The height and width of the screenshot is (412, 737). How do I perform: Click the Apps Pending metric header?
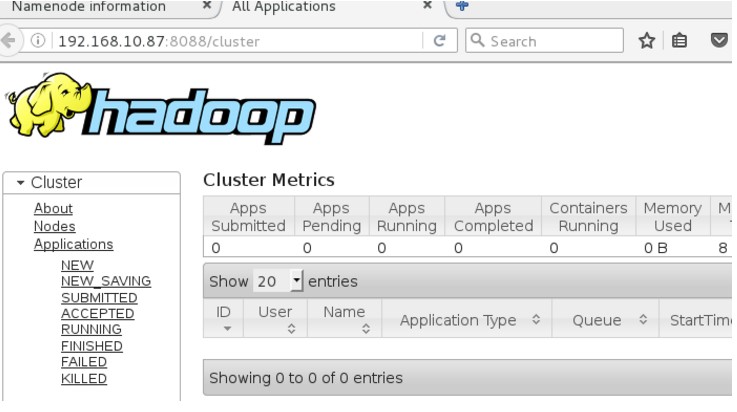click(332, 216)
